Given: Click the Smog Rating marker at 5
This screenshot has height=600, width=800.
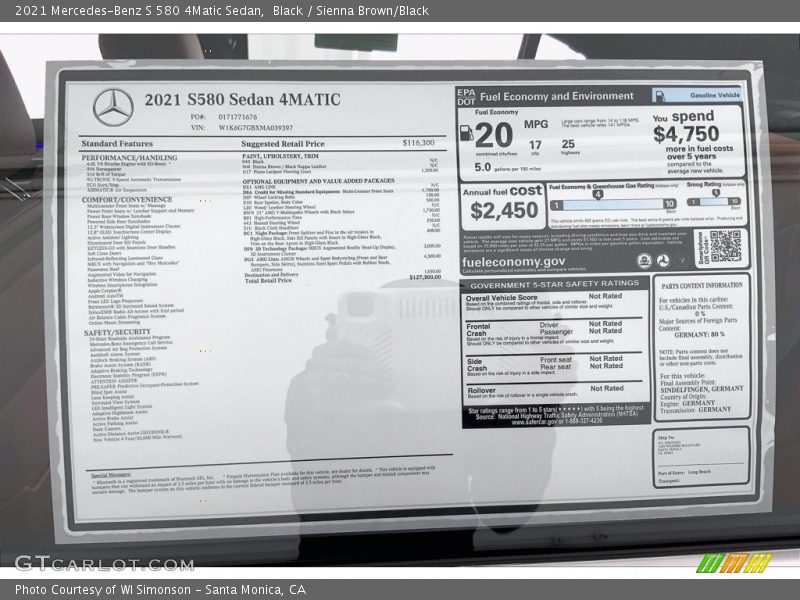Looking at the screenshot, I should point(715,191).
